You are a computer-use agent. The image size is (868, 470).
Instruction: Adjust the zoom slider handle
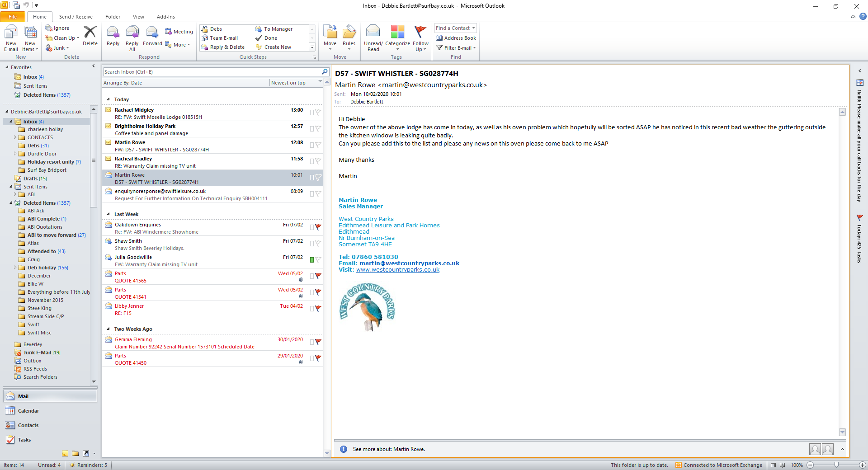[x=836, y=465]
